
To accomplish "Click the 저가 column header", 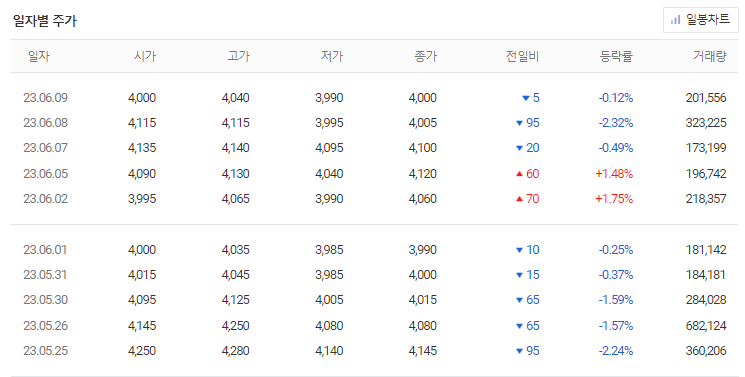I will click(x=332, y=56).
